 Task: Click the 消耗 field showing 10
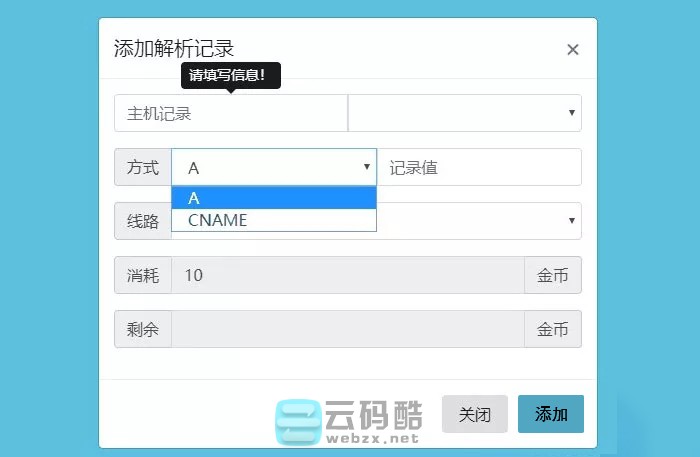coord(347,275)
